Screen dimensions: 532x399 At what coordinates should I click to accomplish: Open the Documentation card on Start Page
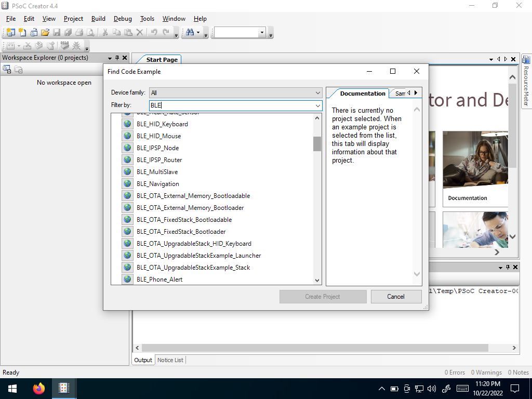(475, 169)
